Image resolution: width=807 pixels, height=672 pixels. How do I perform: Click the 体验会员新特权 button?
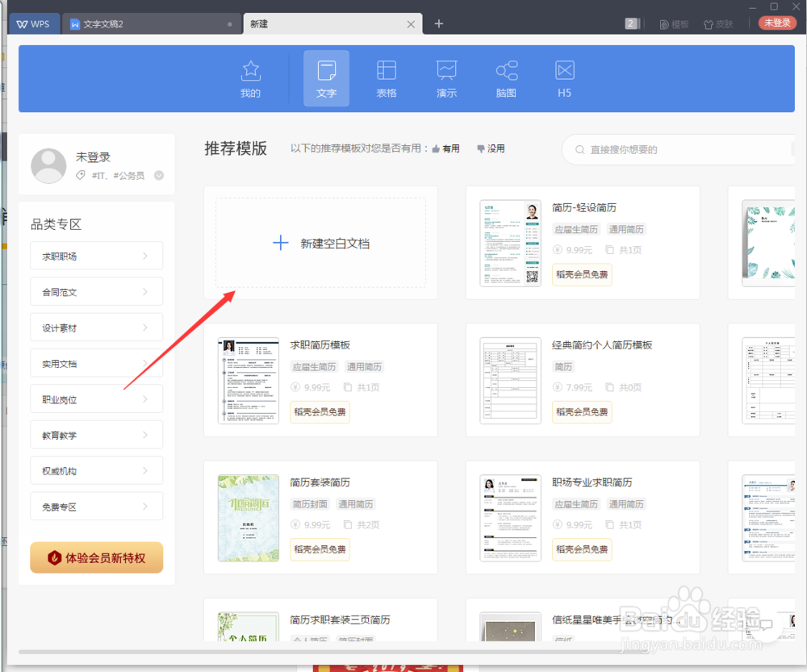(96, 557)
